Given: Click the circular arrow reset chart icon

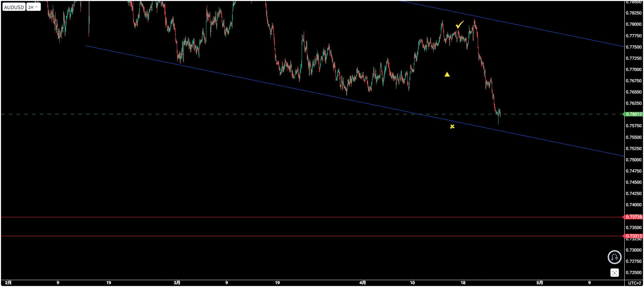Looking at the screenshot, I should pos(614,257).
